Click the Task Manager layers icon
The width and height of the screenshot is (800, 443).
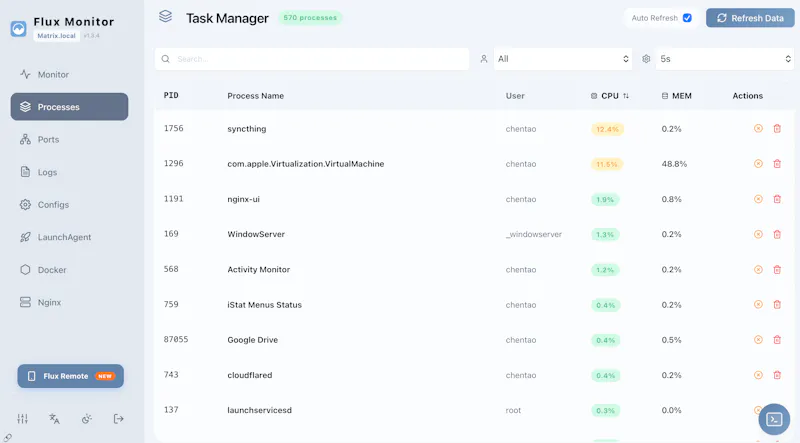(x=165, y=17)
